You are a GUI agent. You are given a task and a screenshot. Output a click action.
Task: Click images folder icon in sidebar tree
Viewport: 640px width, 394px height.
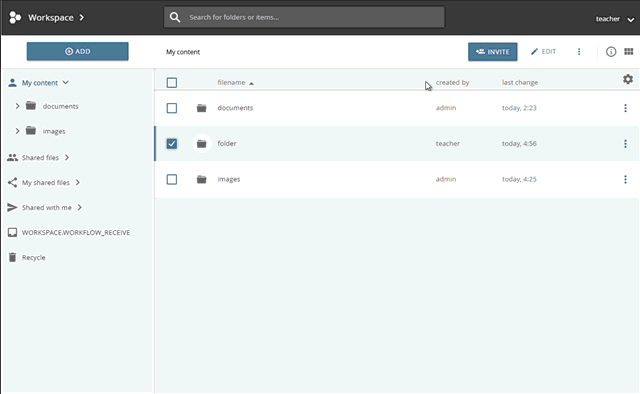tap(31, 131)
